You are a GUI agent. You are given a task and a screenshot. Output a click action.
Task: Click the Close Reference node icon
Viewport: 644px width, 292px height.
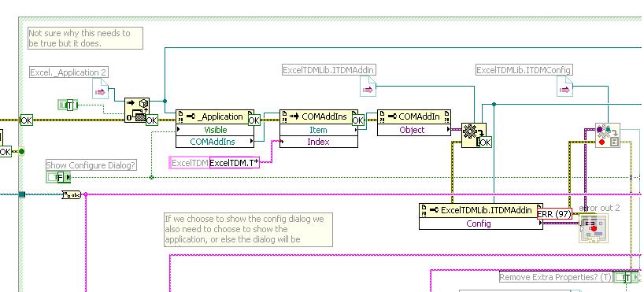click(x=608, y=135)
